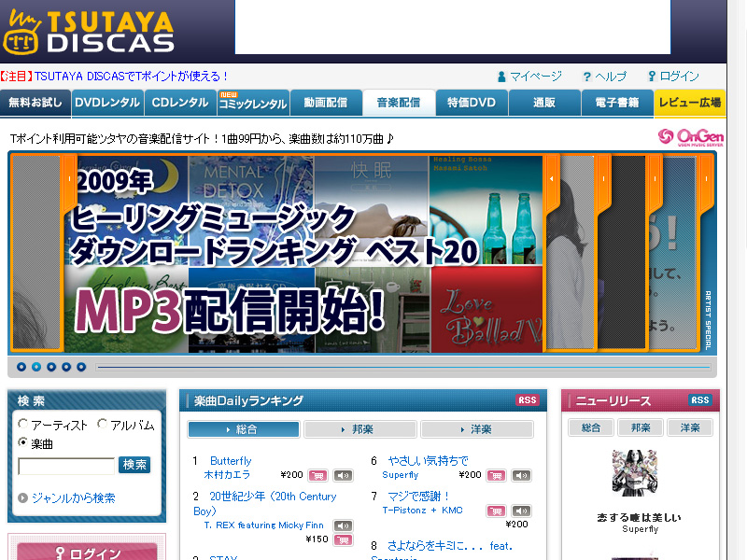Select the アーティスト search radio button
747x560 pixels.
coord(22,424)
